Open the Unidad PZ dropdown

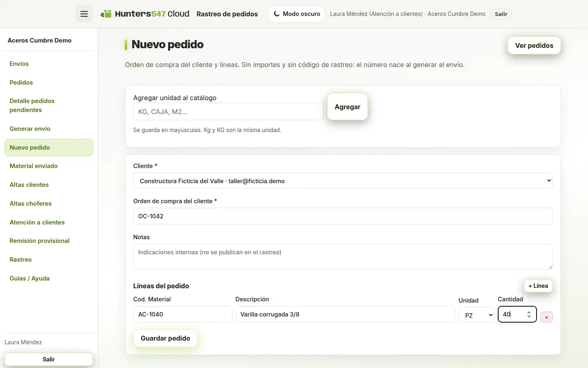(x=477, y=315)
